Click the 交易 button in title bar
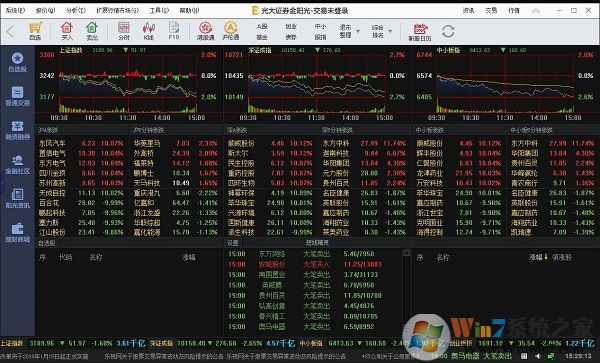The width and height of the screenshot is (600, 363). pos(491,11)
